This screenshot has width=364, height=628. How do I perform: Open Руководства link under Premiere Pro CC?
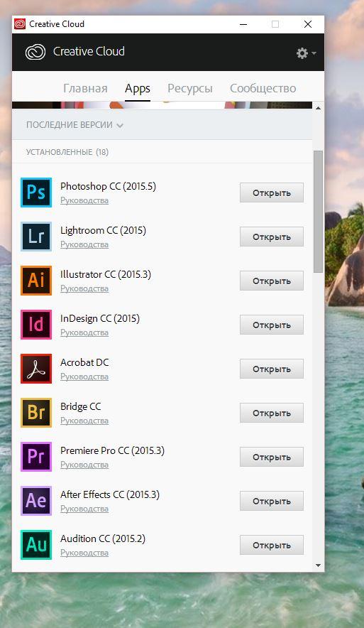(x=84, y=465)
